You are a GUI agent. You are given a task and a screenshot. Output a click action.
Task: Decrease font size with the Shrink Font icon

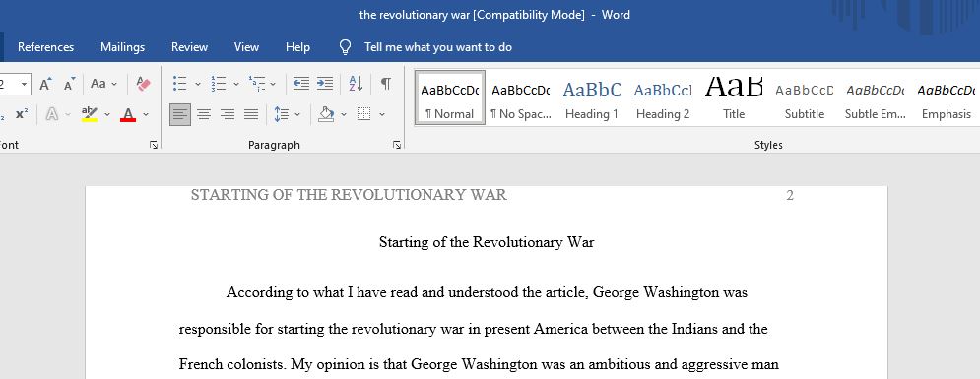tap(69, 84)
